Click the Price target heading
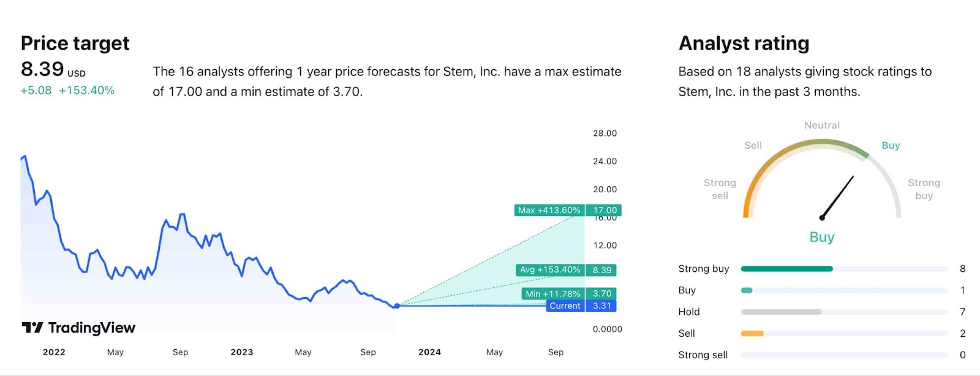The width and height of the screenshot is (980, 376). (75, 43)
